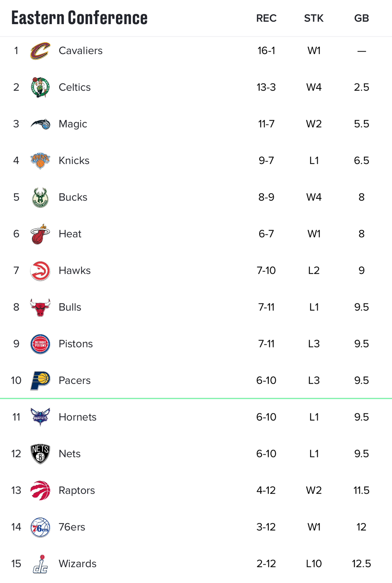Click the GB column header
Image resolution: width=392 pixels, height=583 pixels.
point(361,18)
